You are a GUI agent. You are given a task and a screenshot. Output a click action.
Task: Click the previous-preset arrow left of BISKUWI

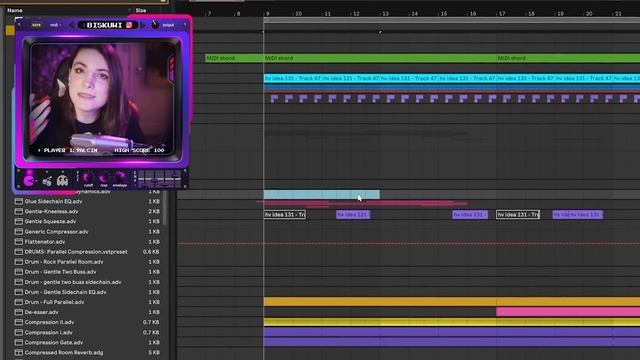72,25
